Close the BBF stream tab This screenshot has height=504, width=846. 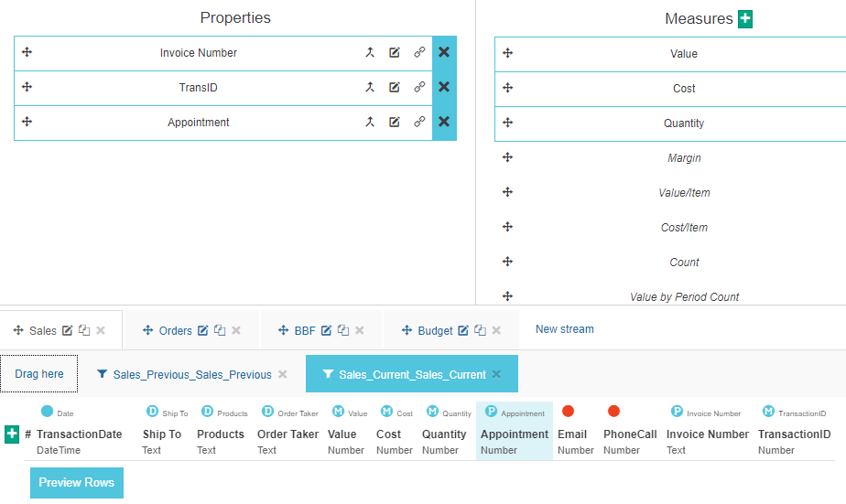point(360,331)
